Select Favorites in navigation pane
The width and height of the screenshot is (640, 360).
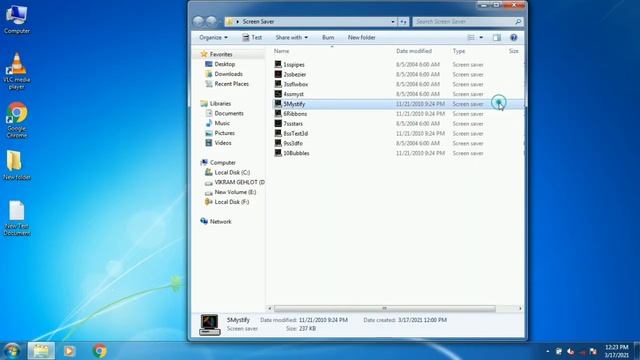221,54
